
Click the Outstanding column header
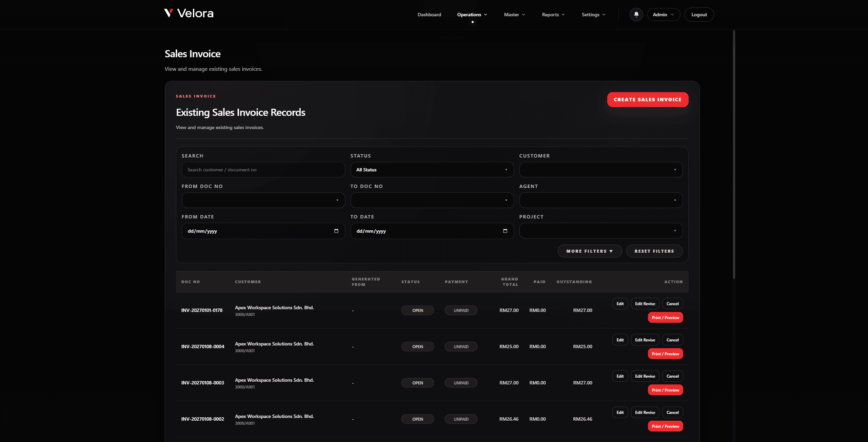point(574,282)
